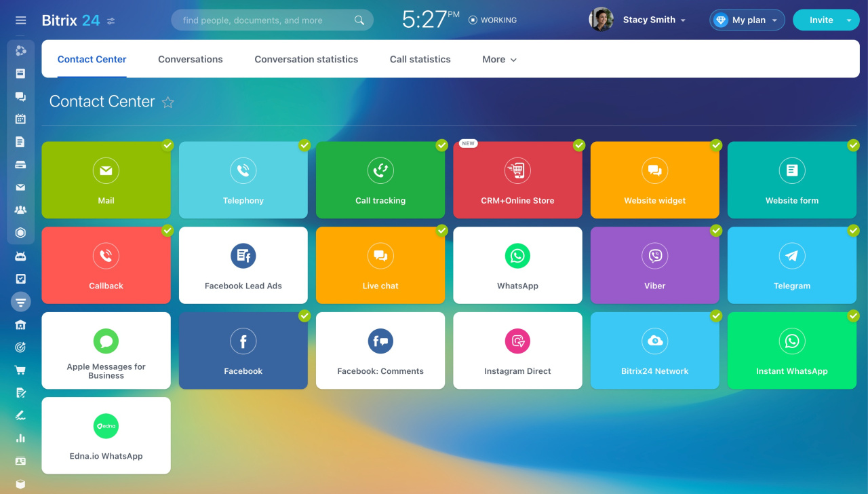Toggle the WORKING status indicator
The image size is (868, 494).
[492, 20]
